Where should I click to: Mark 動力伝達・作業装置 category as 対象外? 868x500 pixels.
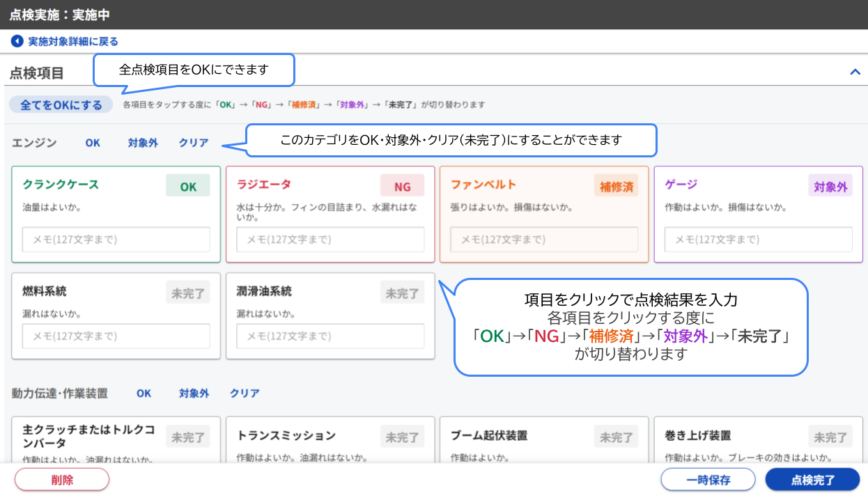[x=194, y=393]
